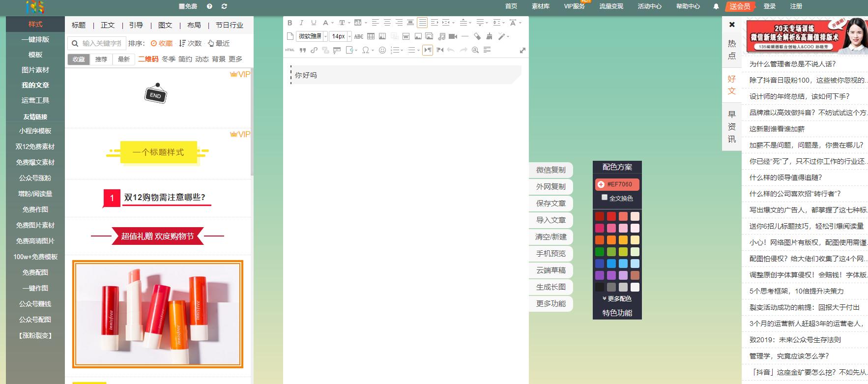This screenshot has height=384, width=868.
Task: Insert a table into the article
Action: click(371, 36)
